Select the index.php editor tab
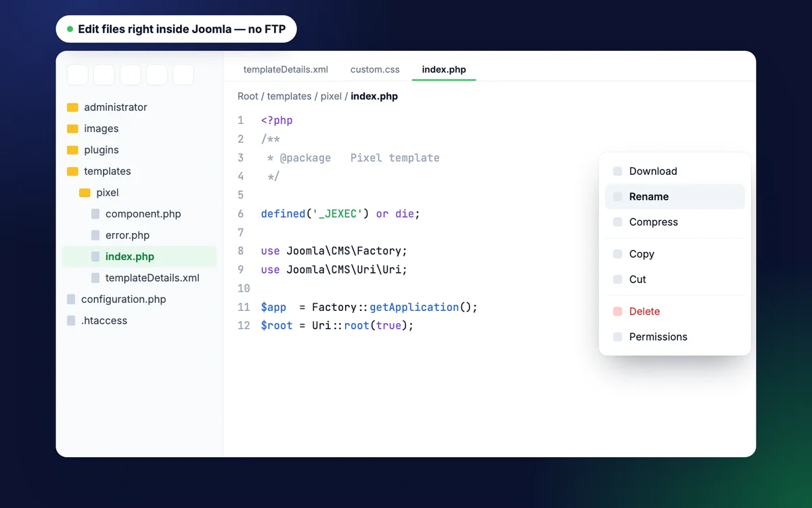The width and height of the screenshot is (812, 508). [444, 69]
